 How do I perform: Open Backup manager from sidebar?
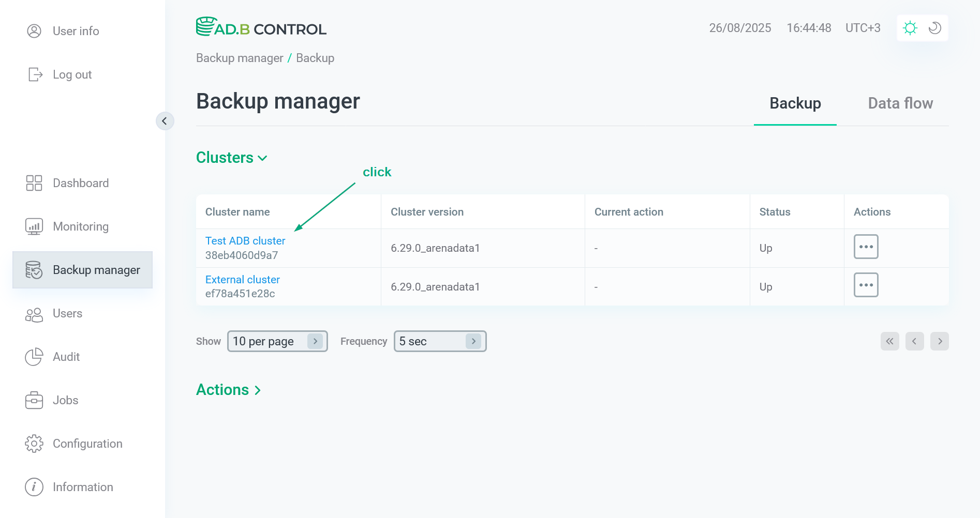click(96, 269)
